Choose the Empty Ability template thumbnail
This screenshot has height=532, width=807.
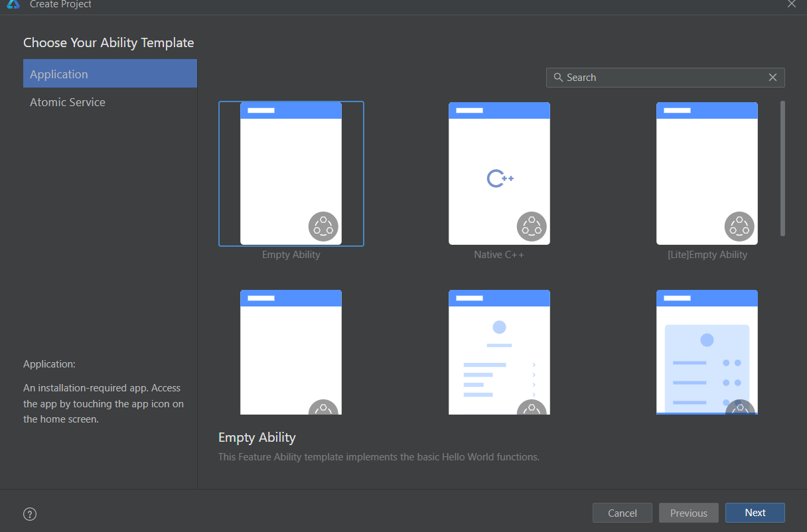tap(291, 173)
